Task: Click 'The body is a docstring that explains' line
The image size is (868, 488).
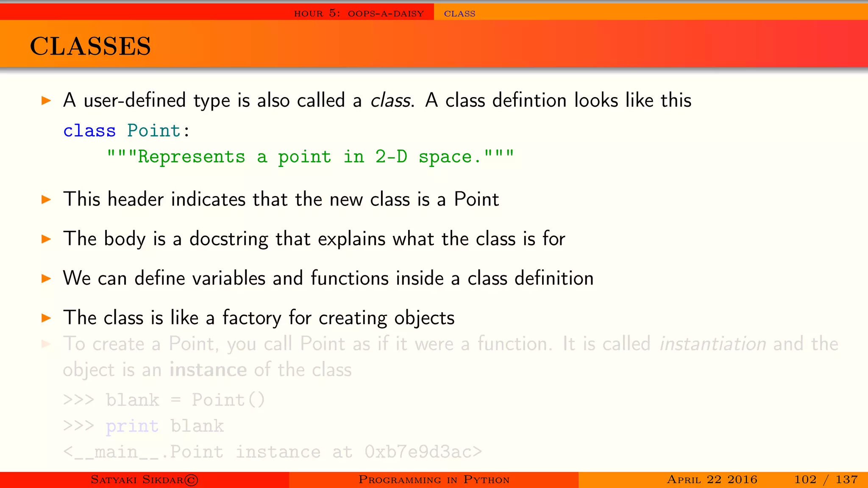Action: [x=314, y=239]
